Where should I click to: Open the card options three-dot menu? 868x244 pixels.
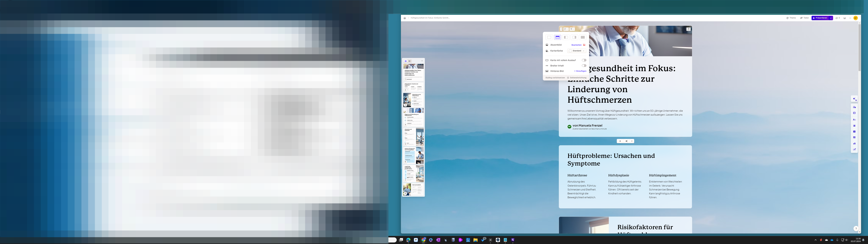[x=561, y=29]
